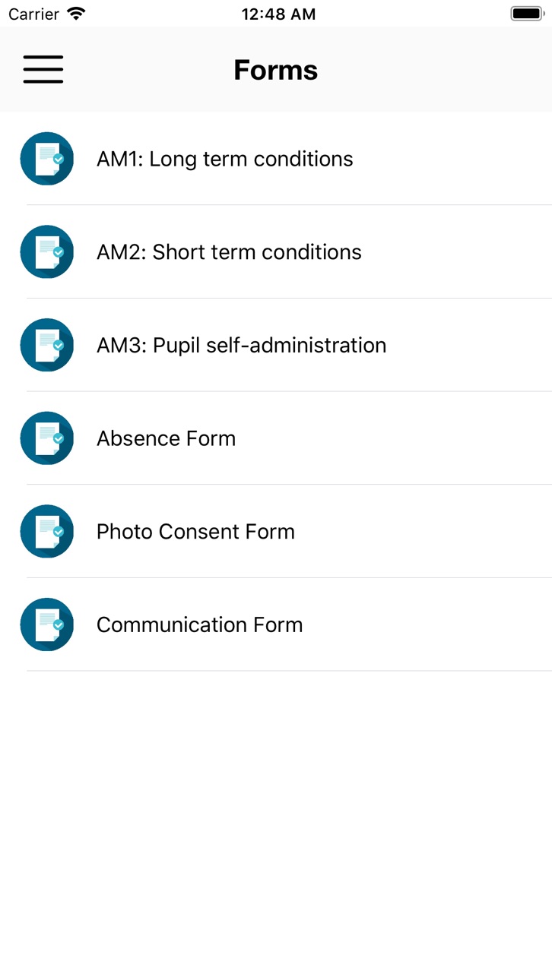Tap the Wi-Fi status icon
Viewport: 552px width, 980px height.
pos(76,14)
